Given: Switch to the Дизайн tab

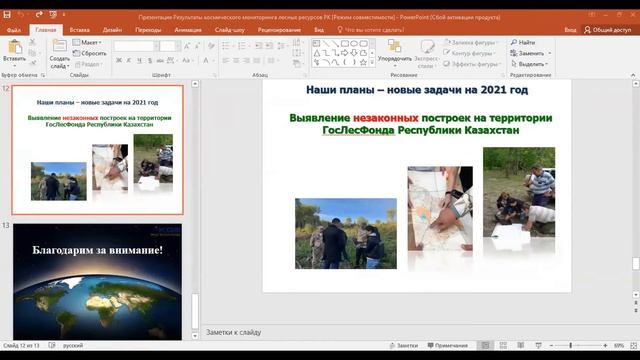Looking at the screenshot, I should click(x=112, y=30).
